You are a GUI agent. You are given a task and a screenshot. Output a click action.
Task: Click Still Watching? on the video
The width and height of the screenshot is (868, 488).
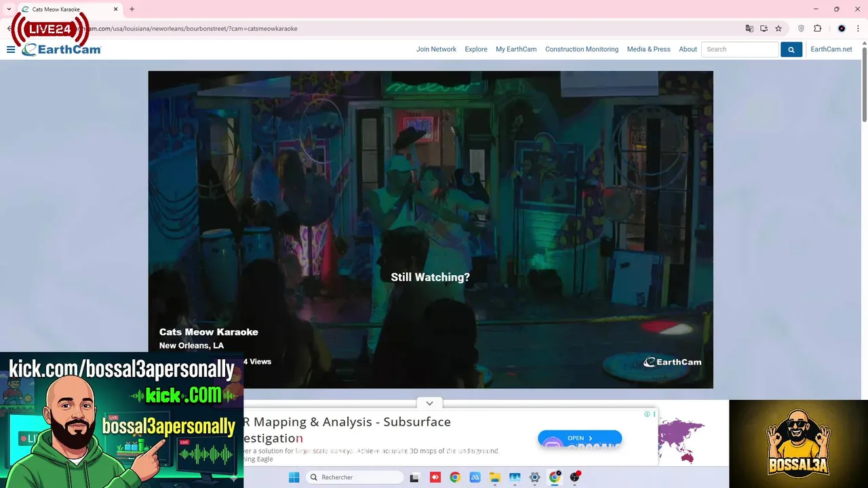pyautogui.click(x=430, y=277)
